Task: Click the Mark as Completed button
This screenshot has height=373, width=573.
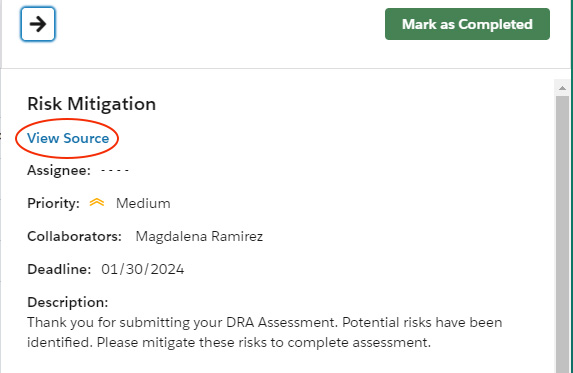Action: pos(467,24)
